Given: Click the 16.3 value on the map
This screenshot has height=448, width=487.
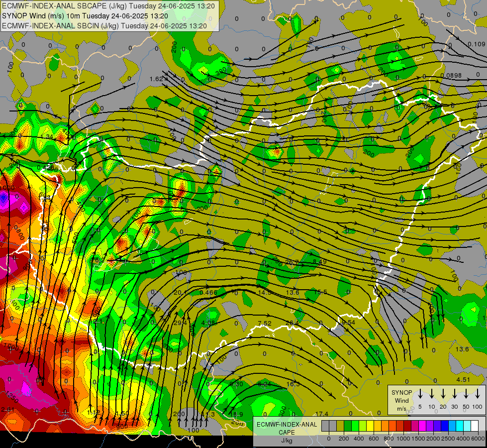Looking at the screenshot, I should 293,384.
